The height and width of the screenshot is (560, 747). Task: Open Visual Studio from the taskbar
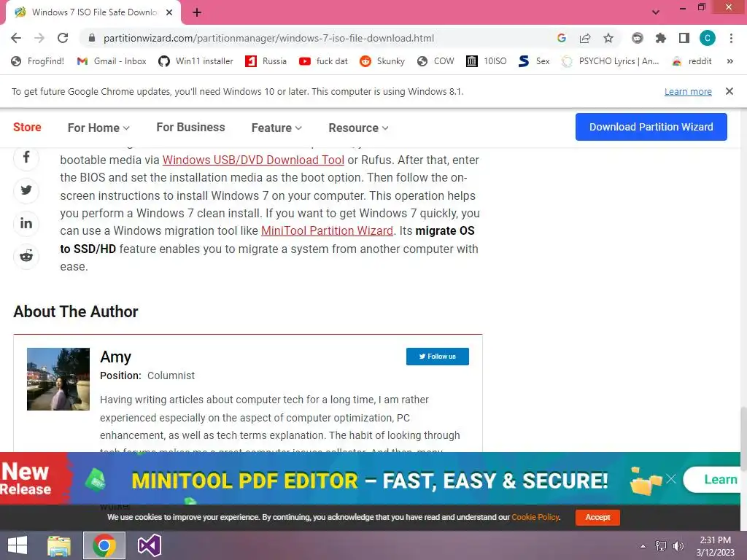[x=149, y=545]
